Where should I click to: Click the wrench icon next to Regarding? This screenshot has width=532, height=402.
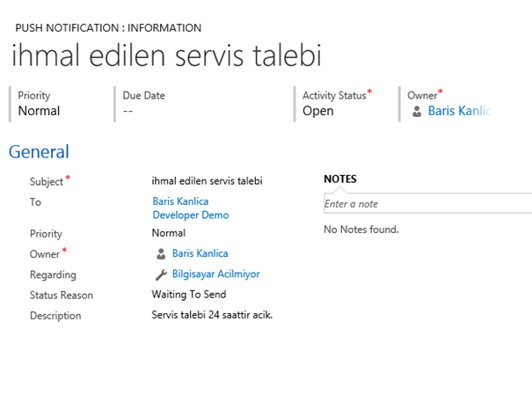coord(161,274)
